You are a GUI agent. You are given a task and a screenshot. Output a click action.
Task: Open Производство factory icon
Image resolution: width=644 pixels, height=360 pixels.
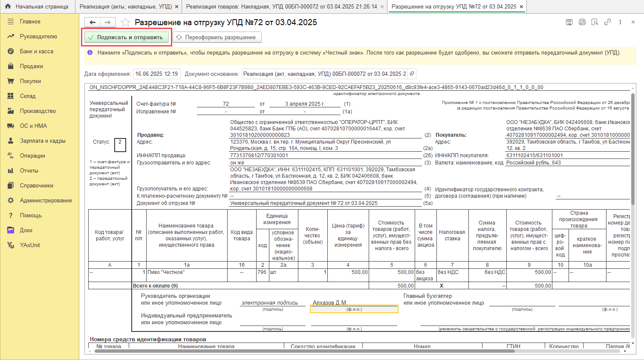click(11, 111)
